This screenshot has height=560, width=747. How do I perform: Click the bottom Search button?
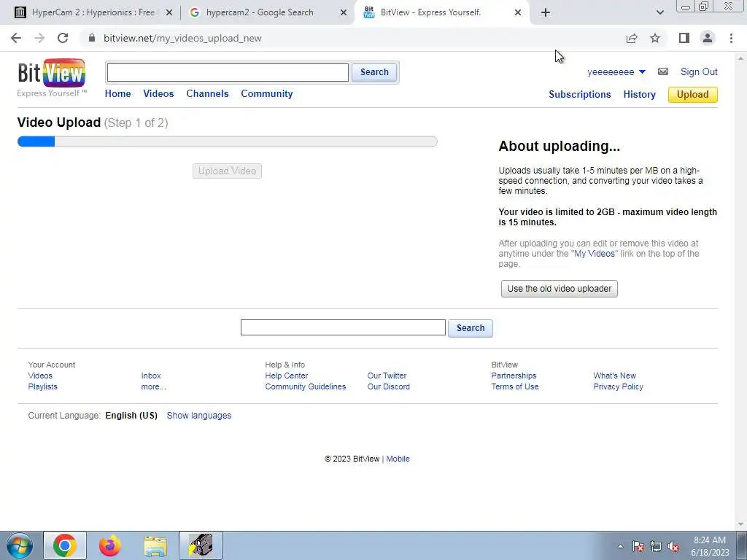[x=471, y=327]
